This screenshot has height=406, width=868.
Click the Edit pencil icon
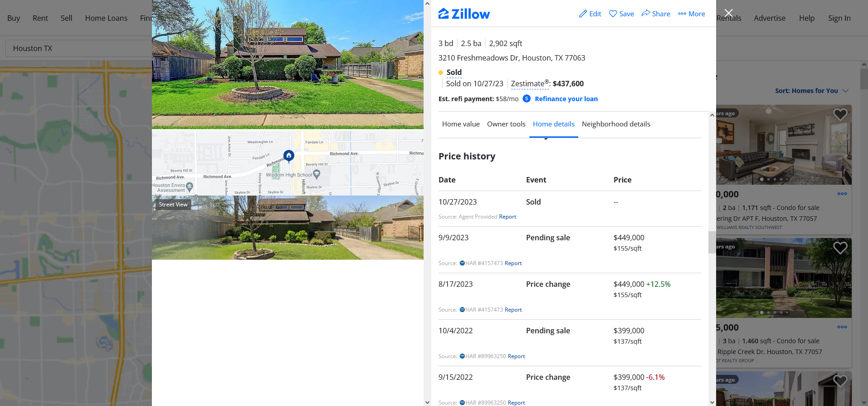(583, 14)
